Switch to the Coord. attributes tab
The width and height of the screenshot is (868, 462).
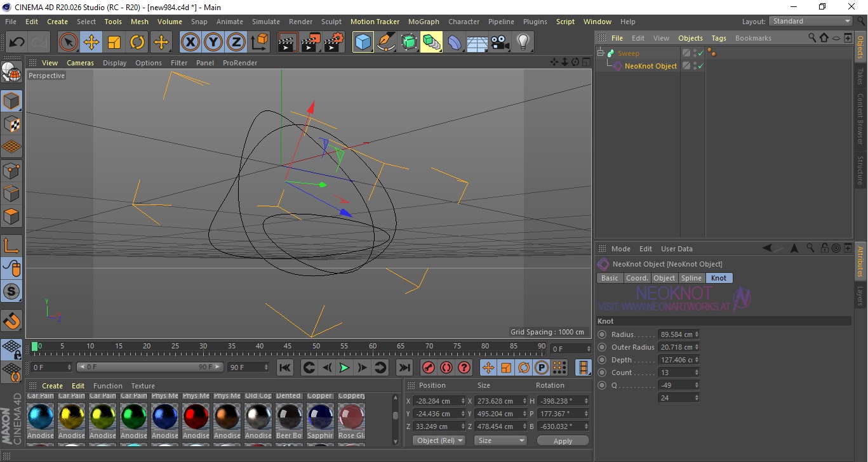637,278
